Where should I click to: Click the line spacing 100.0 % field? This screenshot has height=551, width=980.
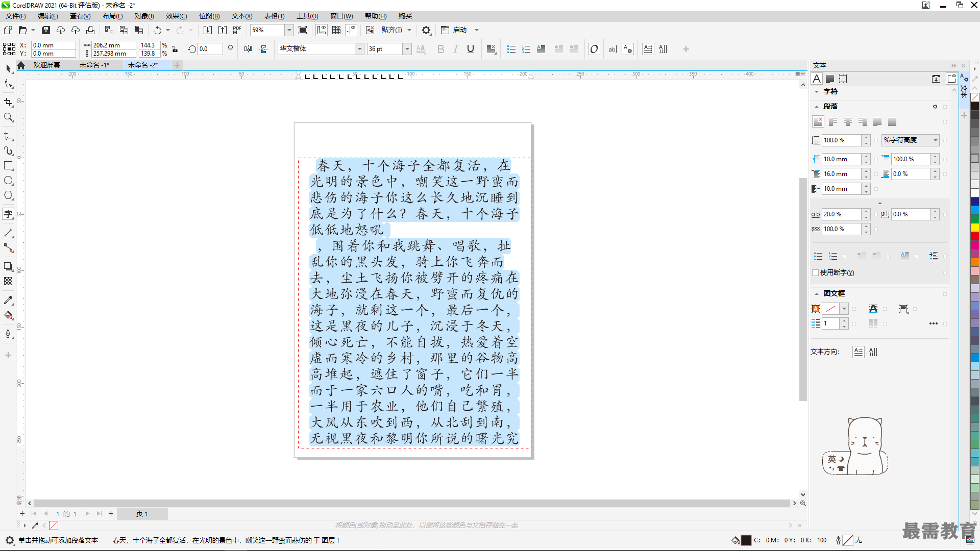coord(841,140)
